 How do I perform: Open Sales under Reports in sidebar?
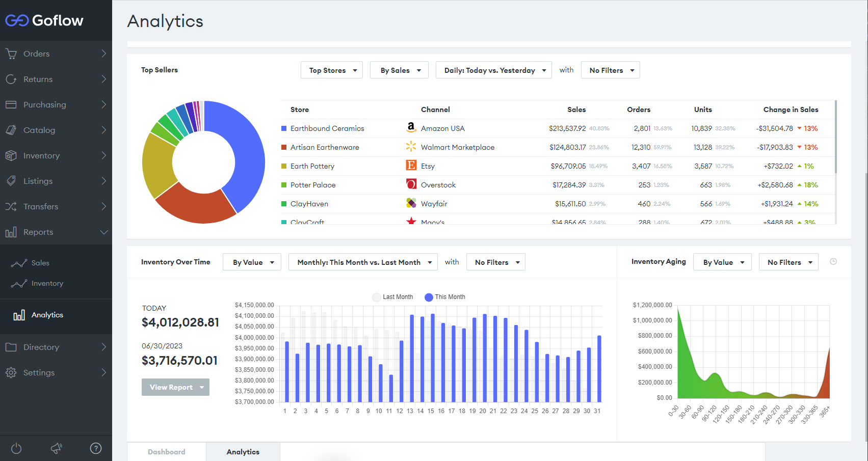40,263
